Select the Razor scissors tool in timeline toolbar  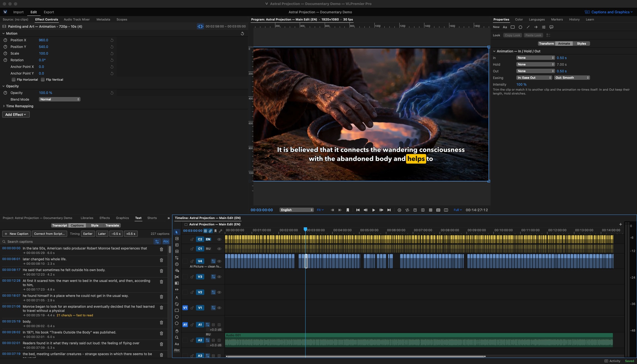pyautogui.click(x=177, y=277)
